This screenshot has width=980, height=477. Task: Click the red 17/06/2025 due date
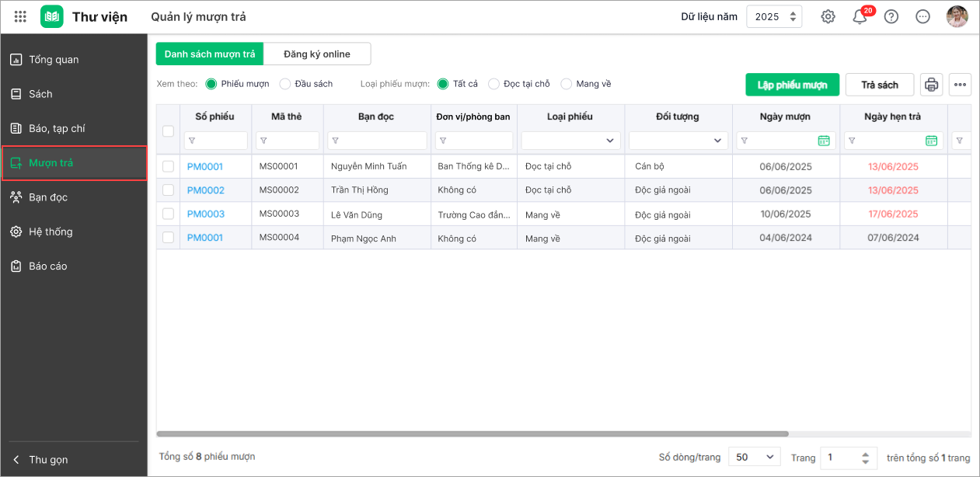click(893, 214)
